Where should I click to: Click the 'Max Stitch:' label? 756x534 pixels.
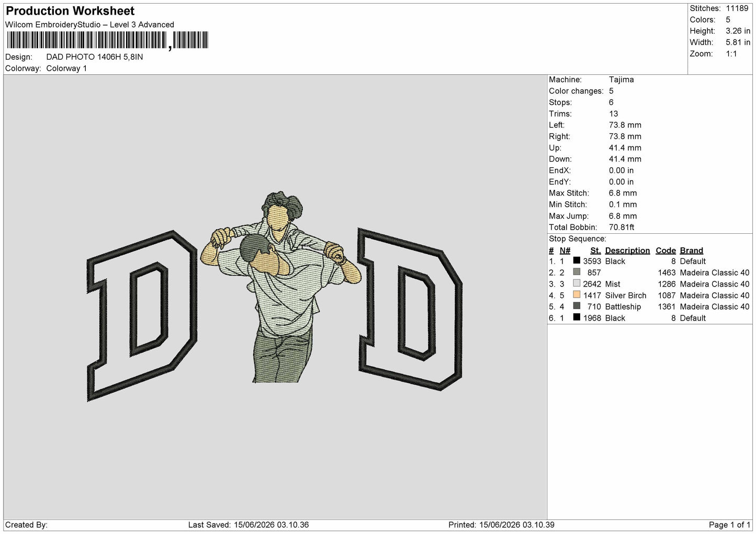pos(569,194)
